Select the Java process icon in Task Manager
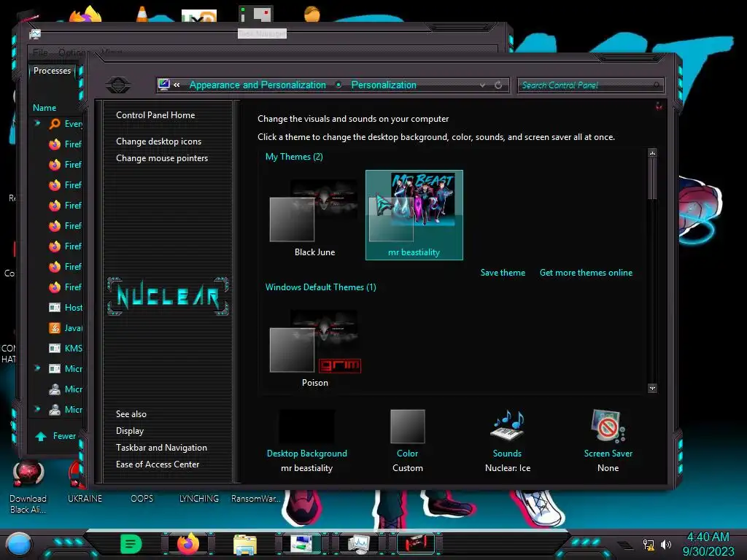The width and height of the screenshot is (747, 560). (x=55, y=328)
